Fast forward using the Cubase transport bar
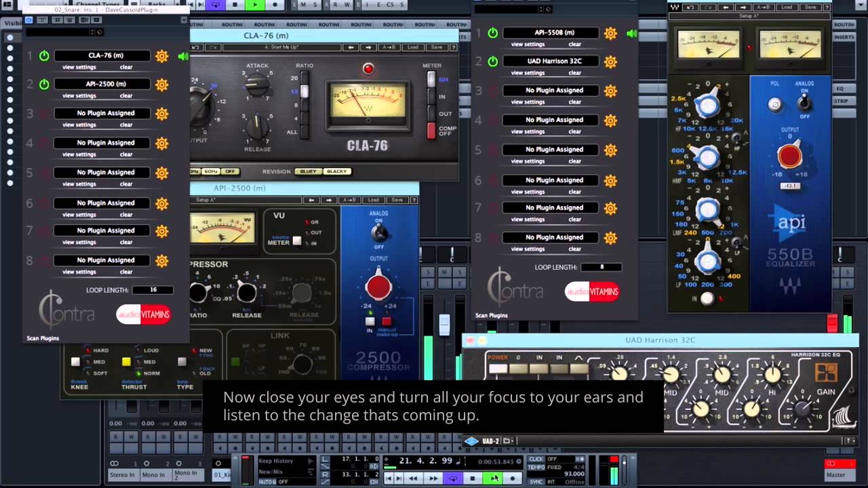This screenshot has width=868, height=488. [433, 479]
